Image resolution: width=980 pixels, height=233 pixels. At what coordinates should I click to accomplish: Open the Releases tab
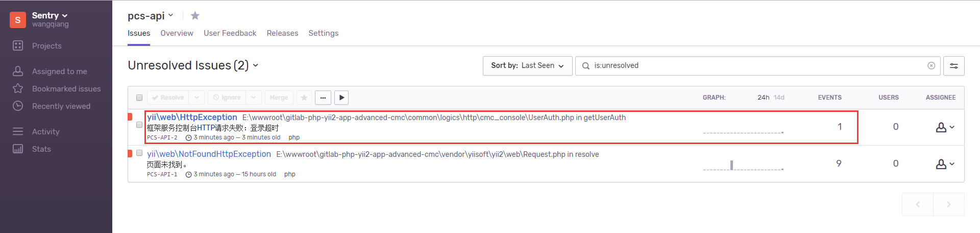pyautogui.click(x=282, y=33)
